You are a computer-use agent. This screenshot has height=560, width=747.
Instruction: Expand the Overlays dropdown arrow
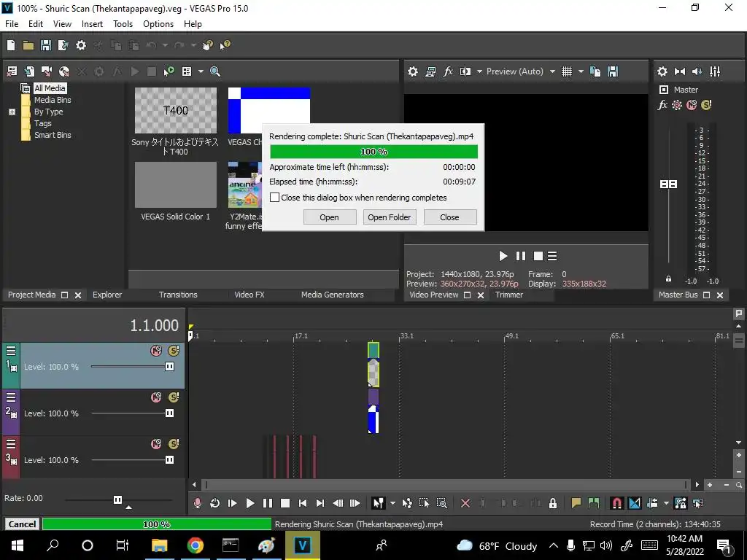581,71
